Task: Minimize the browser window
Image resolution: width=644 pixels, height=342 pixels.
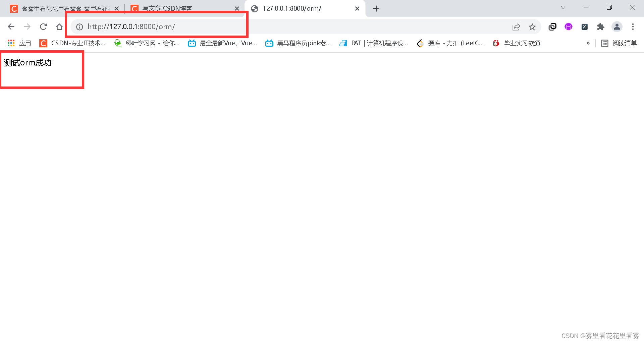Action: coord(586,7)
